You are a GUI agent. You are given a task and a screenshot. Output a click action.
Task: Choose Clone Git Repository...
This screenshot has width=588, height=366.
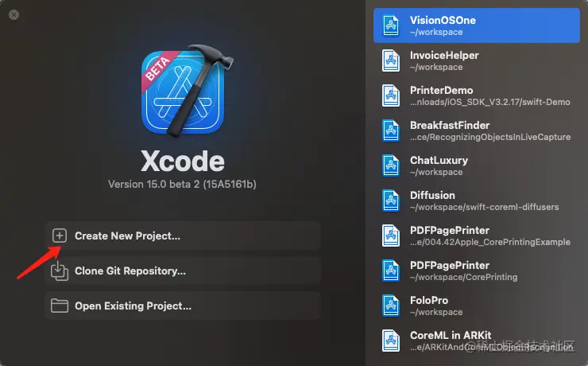coord(183,271)
